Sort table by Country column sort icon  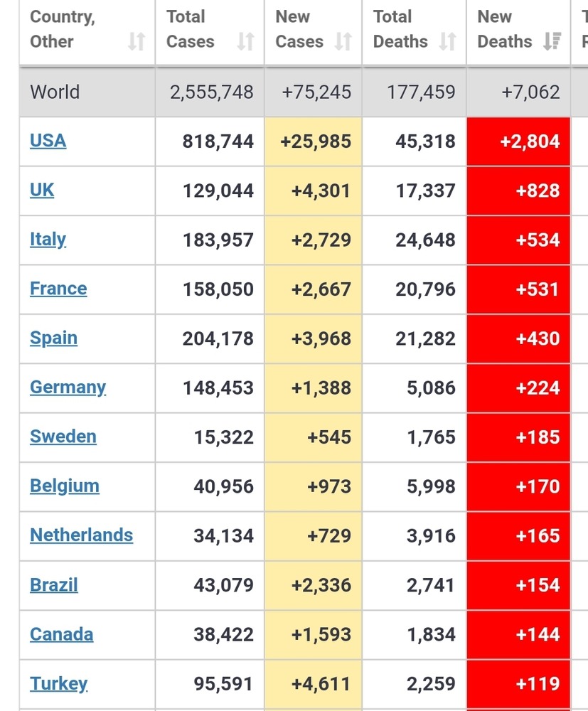coord(136,42)
